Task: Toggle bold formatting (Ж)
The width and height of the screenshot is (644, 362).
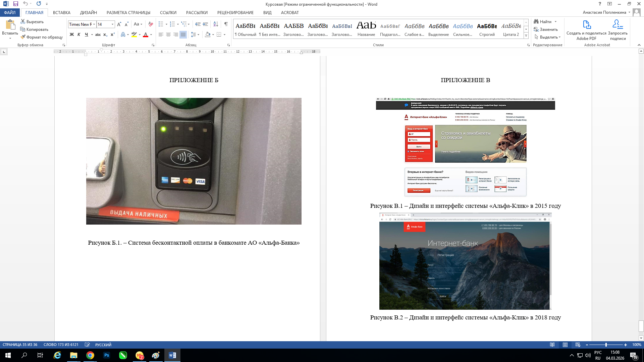Action: point(71,35)
